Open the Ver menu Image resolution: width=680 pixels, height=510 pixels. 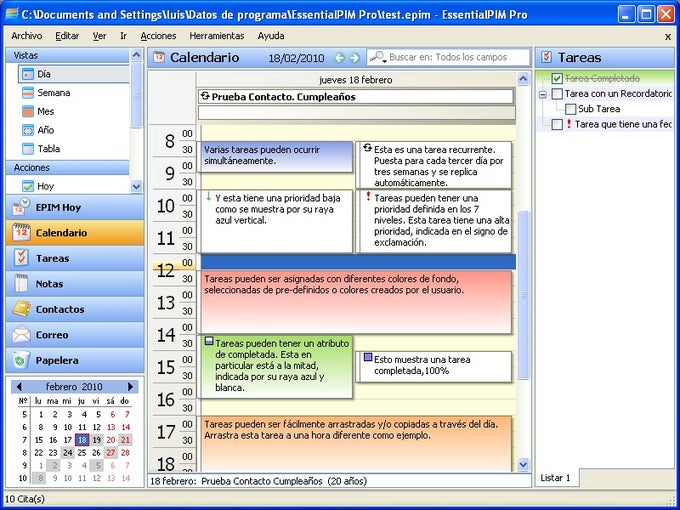pyautogui.click(x=99, y=36)
